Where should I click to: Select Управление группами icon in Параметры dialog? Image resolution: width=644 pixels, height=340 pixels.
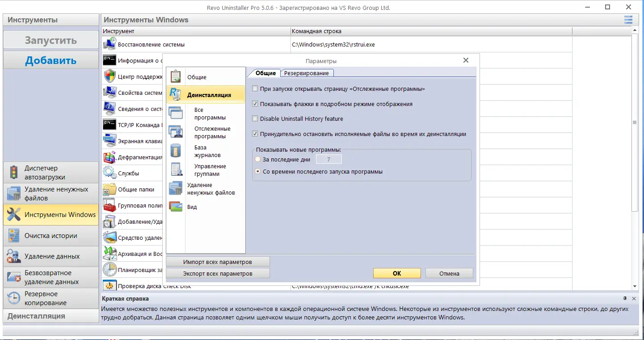(176, 170)
